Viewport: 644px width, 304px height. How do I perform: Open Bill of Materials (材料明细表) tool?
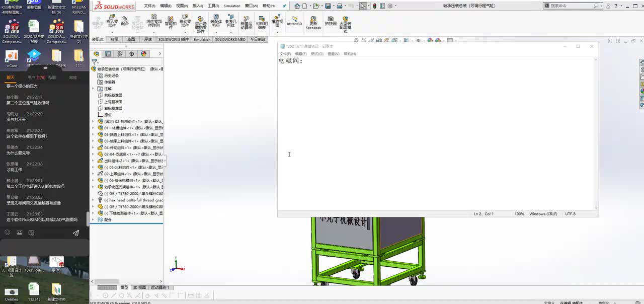[x=262, y=22]
